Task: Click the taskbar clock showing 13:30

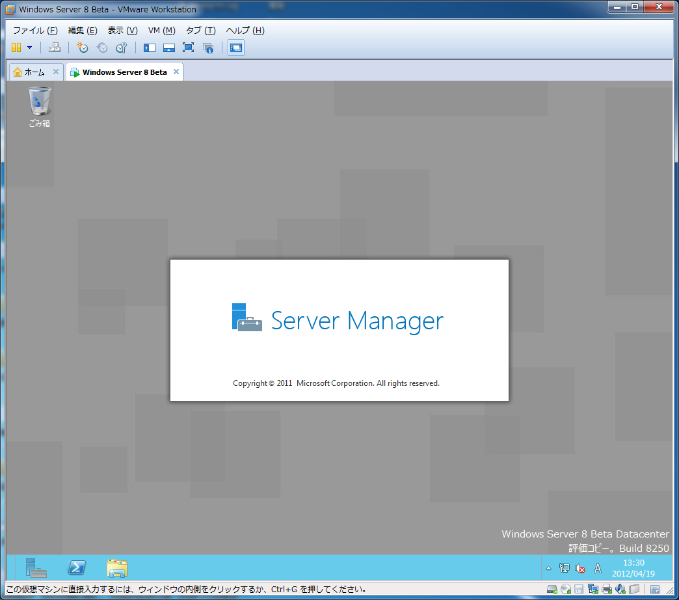Action: [634, 568]
